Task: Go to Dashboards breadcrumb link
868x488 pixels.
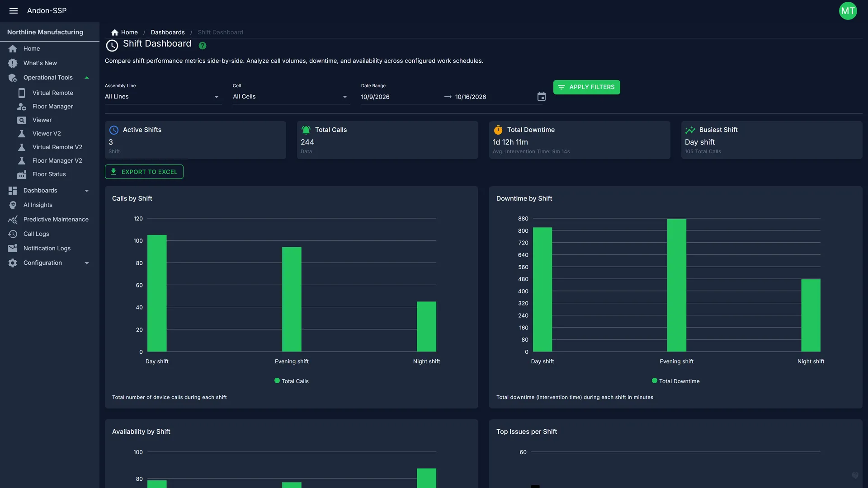Action: tap(168, 33)
